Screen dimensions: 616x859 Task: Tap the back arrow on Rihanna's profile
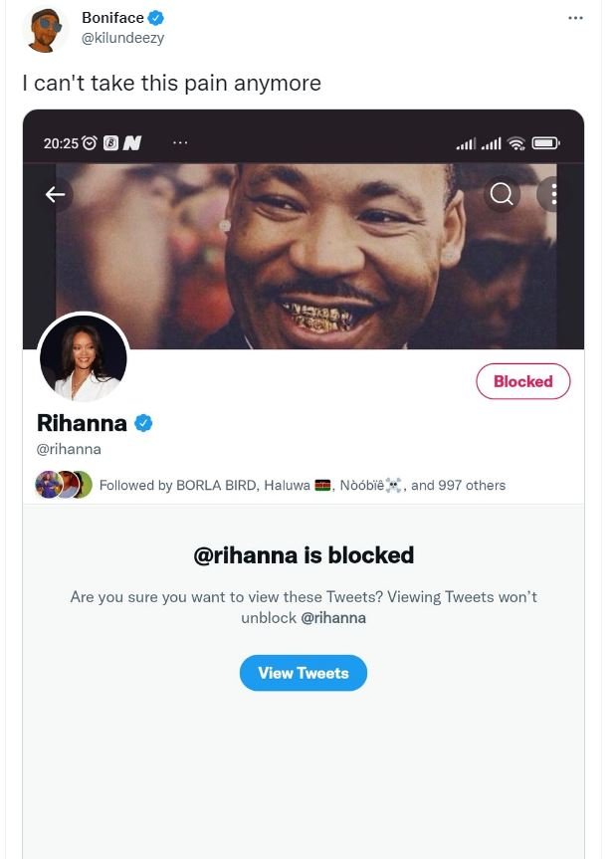click(x=56, y=194)
